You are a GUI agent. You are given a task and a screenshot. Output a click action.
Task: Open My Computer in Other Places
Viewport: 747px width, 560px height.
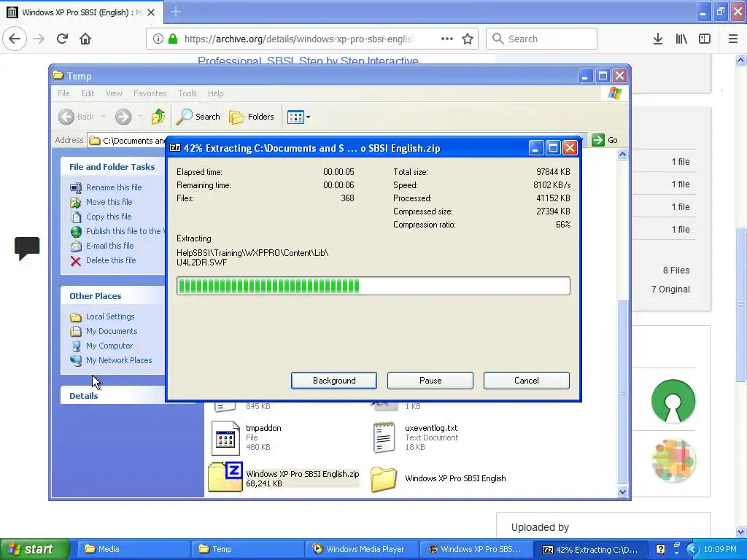(109, 346)
